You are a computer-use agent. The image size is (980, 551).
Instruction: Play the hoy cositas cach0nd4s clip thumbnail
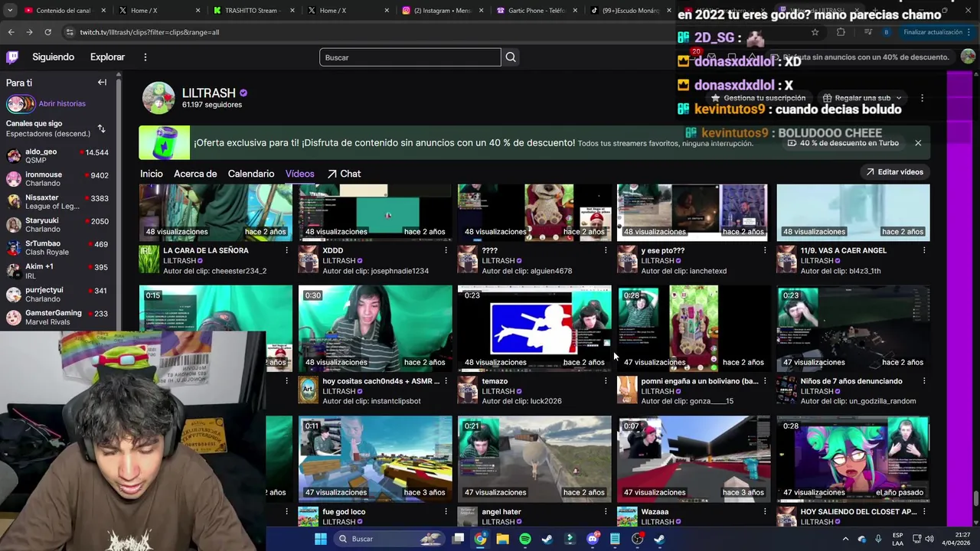(375, 328)
